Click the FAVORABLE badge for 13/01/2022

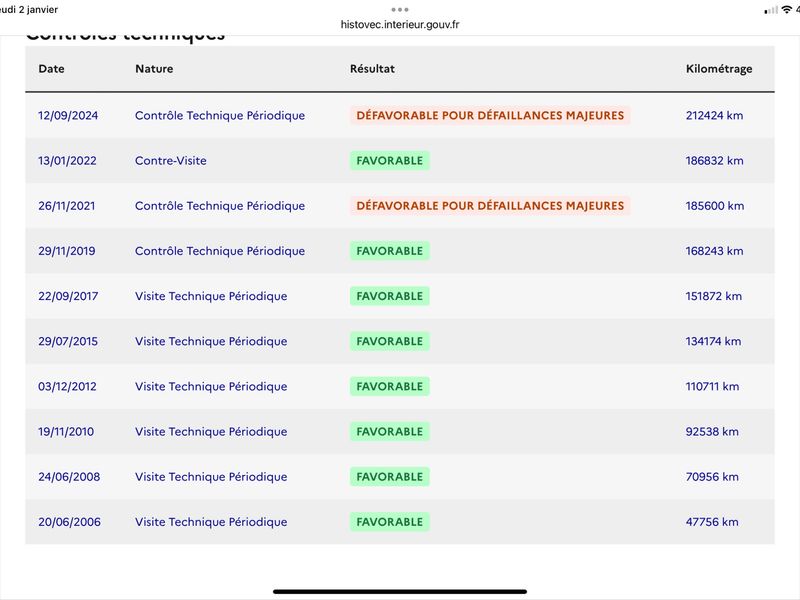[x=389, y=161]
